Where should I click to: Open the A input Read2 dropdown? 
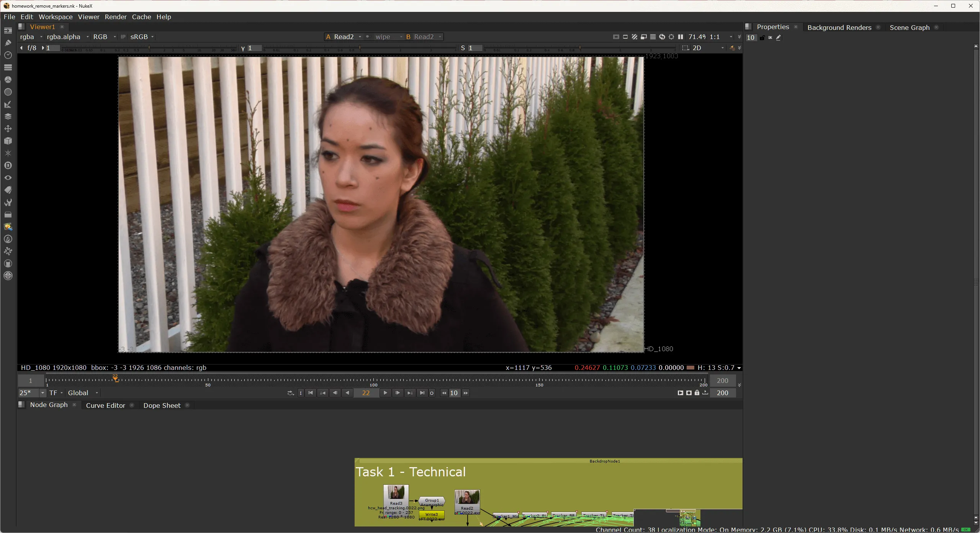[344, 37]
